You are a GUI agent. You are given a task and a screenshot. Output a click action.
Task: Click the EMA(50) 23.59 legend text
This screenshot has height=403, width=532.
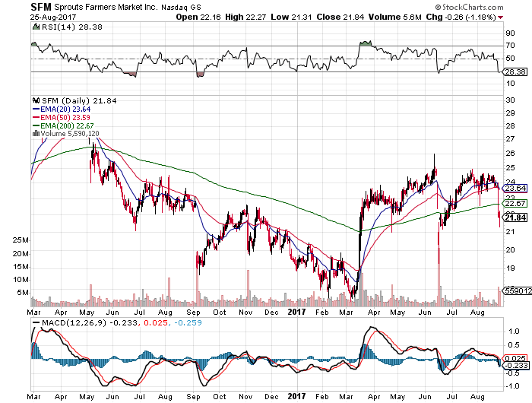pos(65,117)
